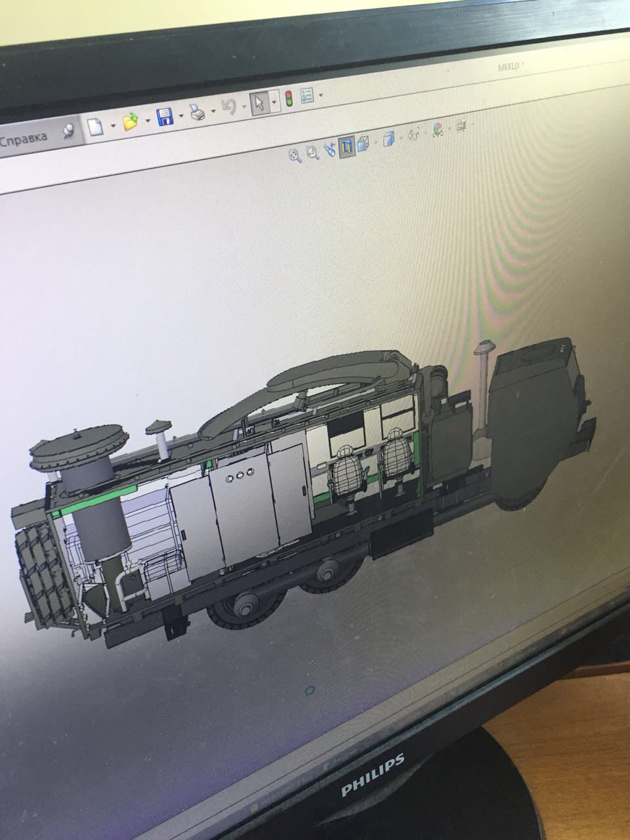Viewport: 630px width, 840px height.
Task: Click Zoom to Fit magnifier
Action: tap(295, 156)
